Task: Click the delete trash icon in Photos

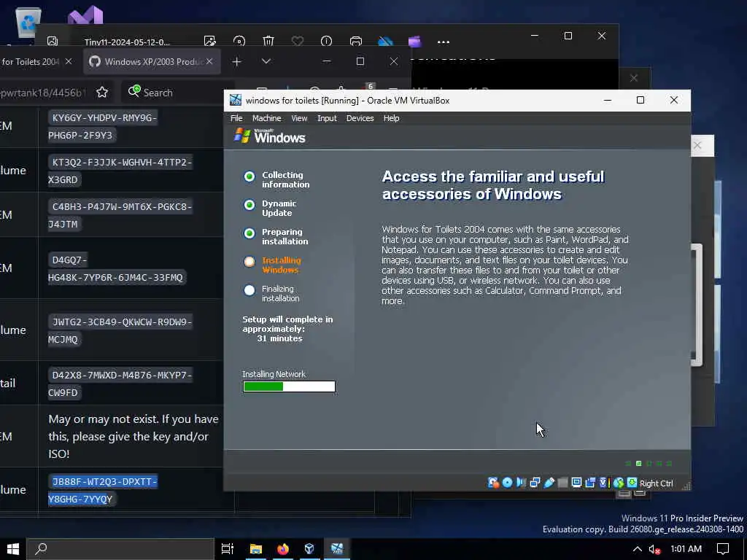Action: point(268,42)
